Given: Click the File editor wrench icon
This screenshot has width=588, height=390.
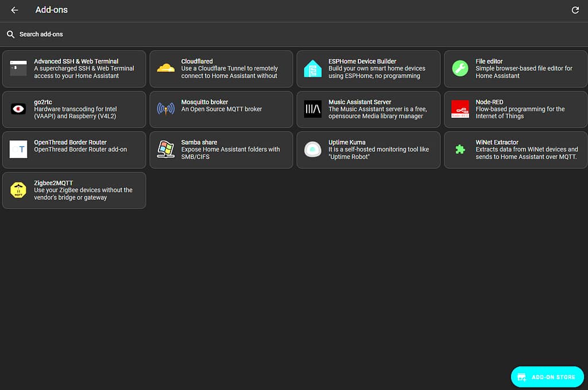Looking at the screenshot, I should [460, 68].
